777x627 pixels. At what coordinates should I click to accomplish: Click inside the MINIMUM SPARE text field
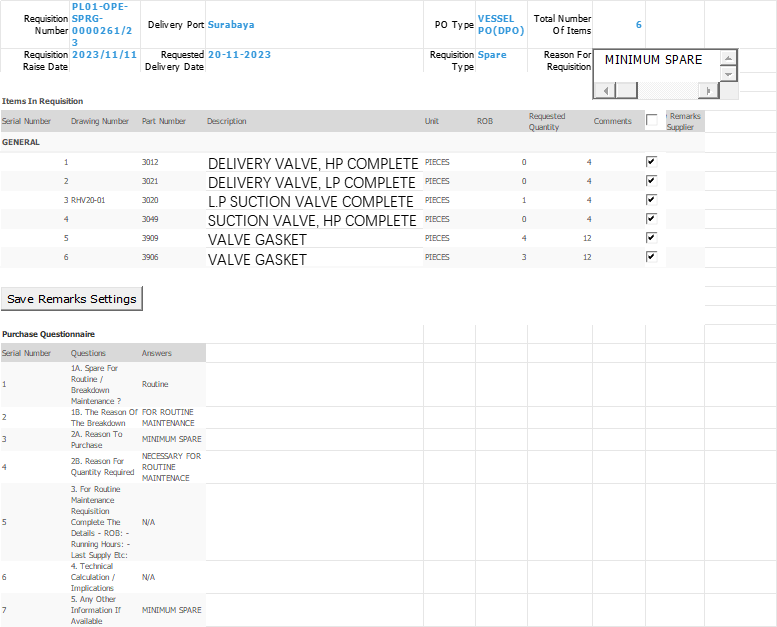coord(654,61)
